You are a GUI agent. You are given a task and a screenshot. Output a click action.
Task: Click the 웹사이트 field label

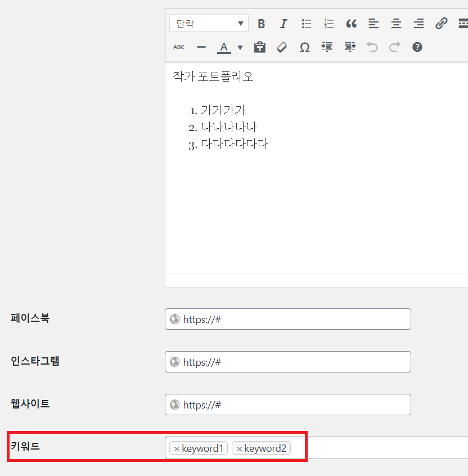point(30,403)
